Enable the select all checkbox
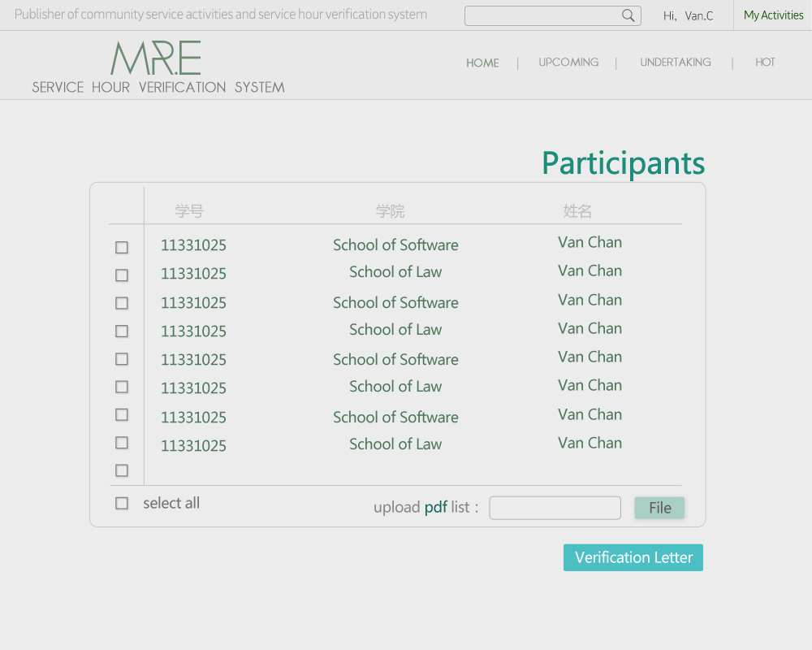 point(122,503)
